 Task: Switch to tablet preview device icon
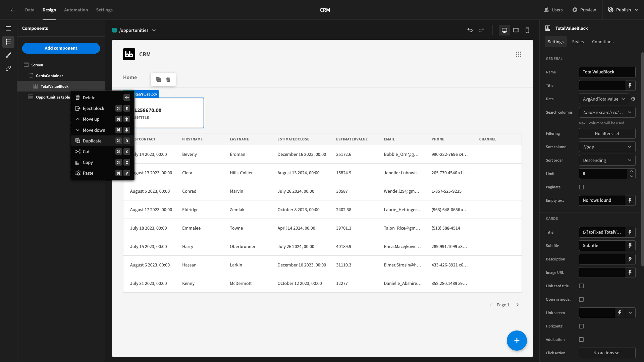pyautogui.click(x=516, y=30)
